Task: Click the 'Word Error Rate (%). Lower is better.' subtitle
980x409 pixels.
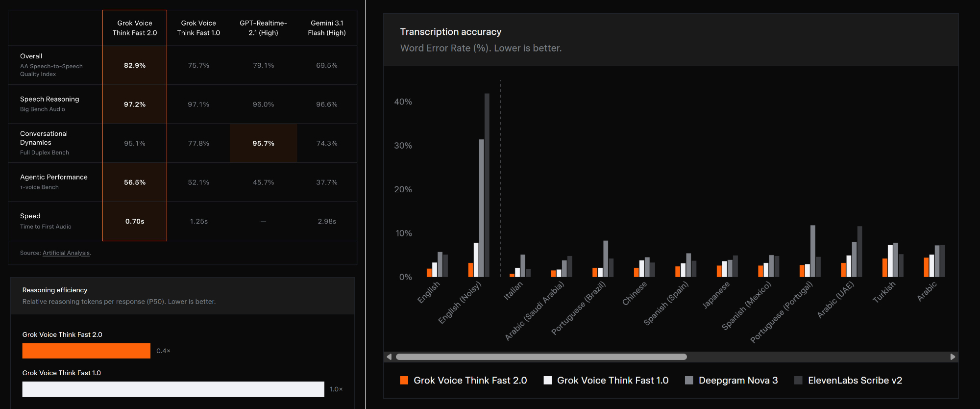Action: point(481,48)
